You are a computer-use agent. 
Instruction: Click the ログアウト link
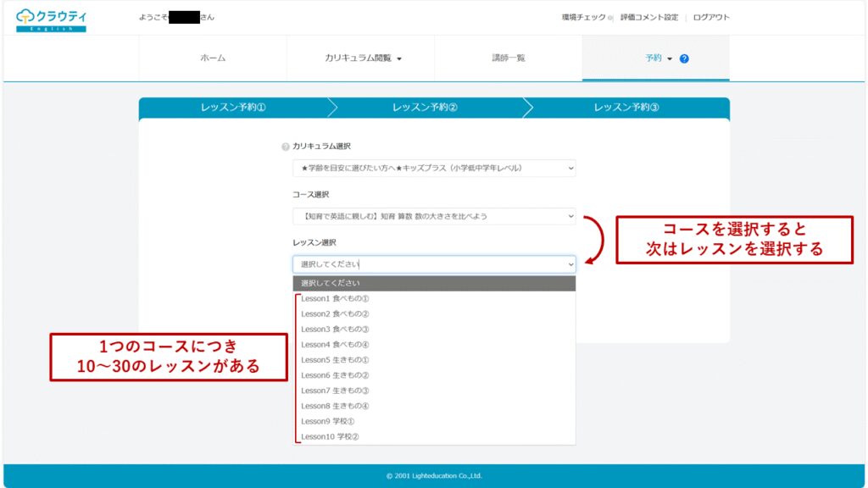pos(710,18)
